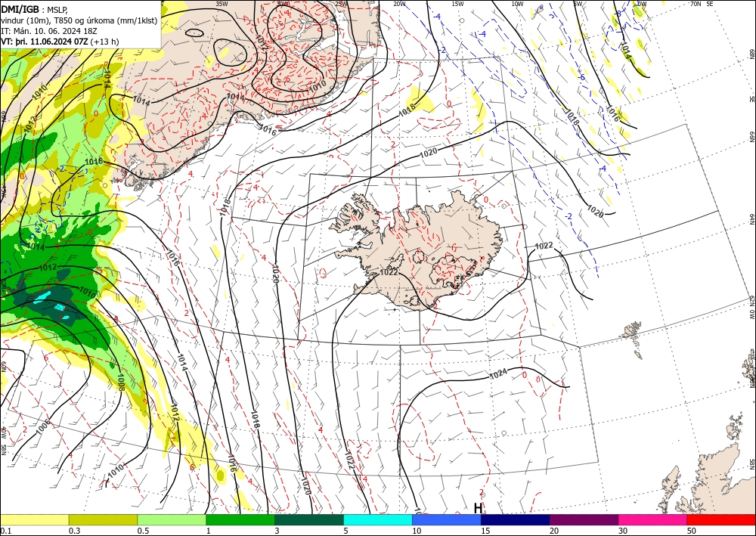Click the 25W longitude label
Viewport: 756px width, 536px height.
tap(341, 4)
